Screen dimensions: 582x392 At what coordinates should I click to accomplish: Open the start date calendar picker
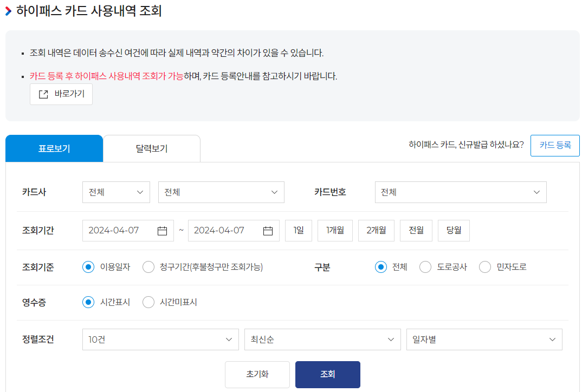[x=163, y=230]
